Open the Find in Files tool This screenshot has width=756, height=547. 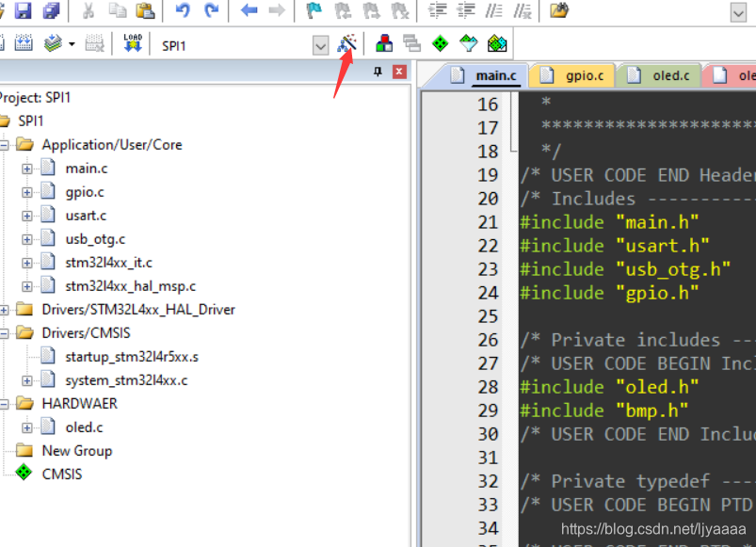pyautogui.click(x=559, y=10)
